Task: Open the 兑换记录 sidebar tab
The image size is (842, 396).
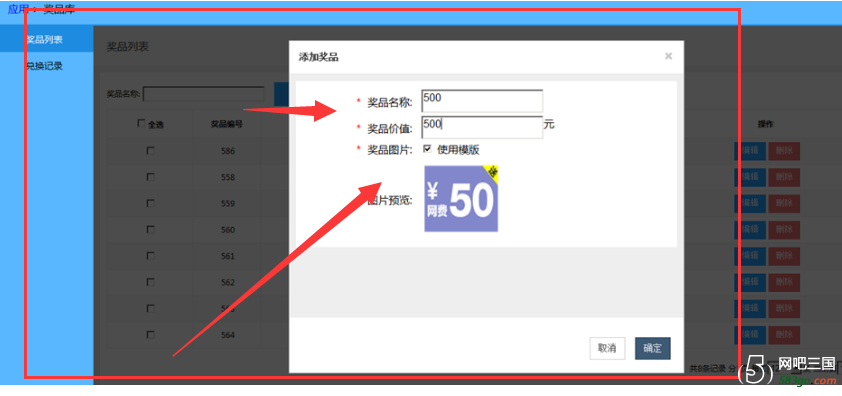Action: (x=46, y=66)
